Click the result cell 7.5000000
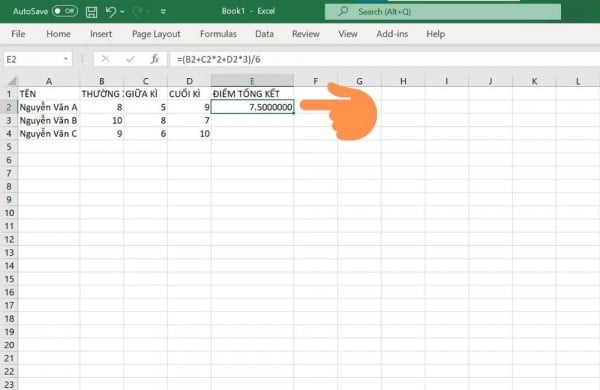Screen dimensions: 600x390 click(253, 107)
